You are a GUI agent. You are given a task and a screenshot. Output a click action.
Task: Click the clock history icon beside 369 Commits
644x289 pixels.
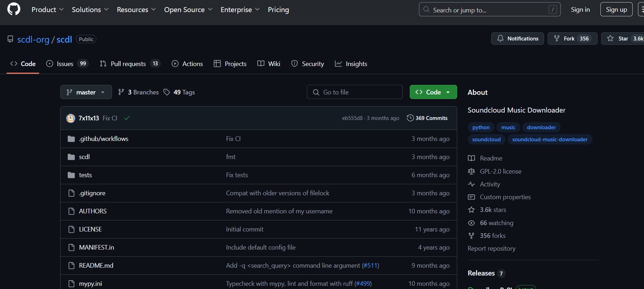tap(410, 118)
